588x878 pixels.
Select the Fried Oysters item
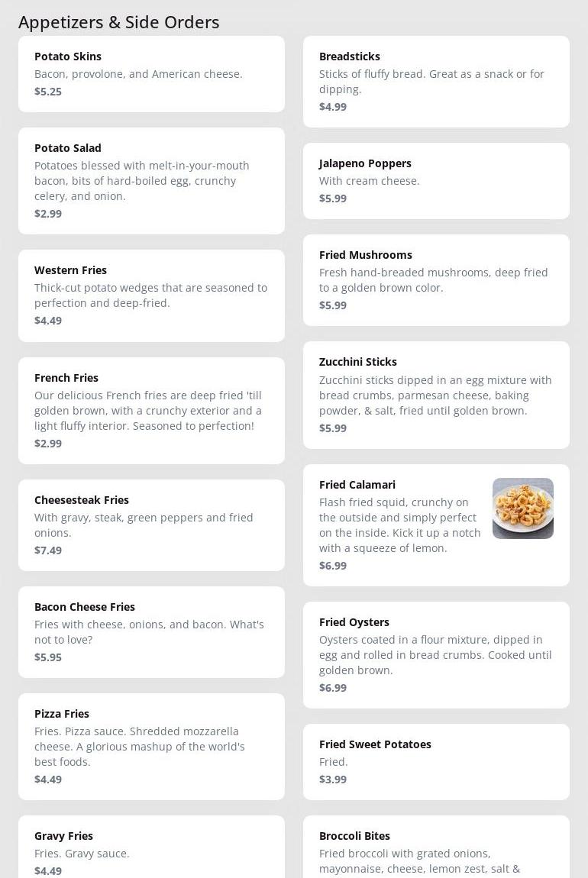pos(436,655)
